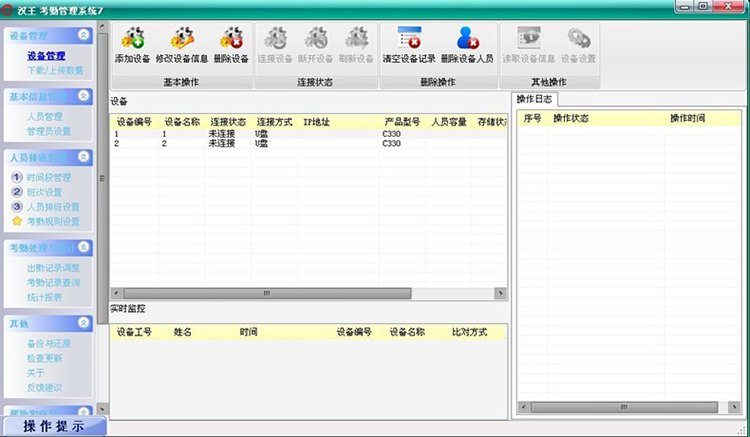Select device row 2 in table
The width and height of the screenshot is (750, 437).
(308, 143)
